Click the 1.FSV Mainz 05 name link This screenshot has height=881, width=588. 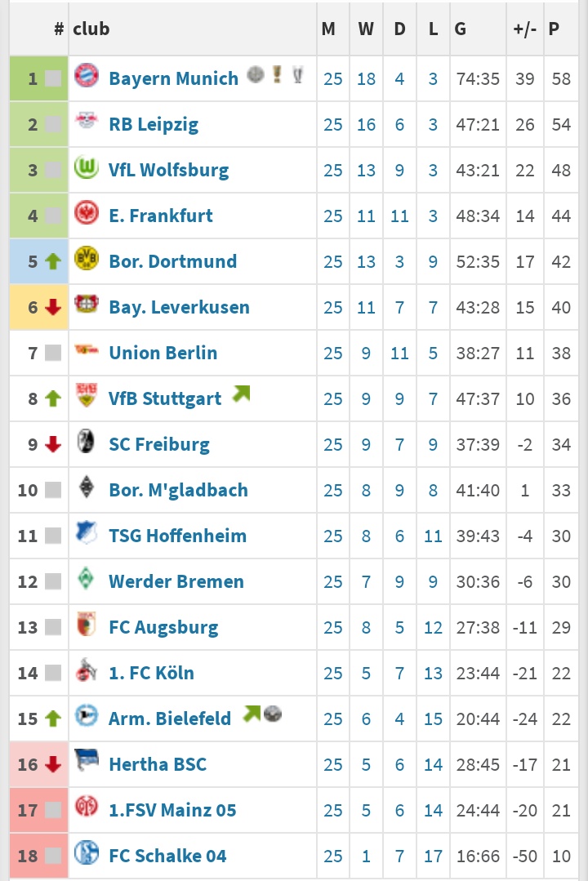point(172,810)
